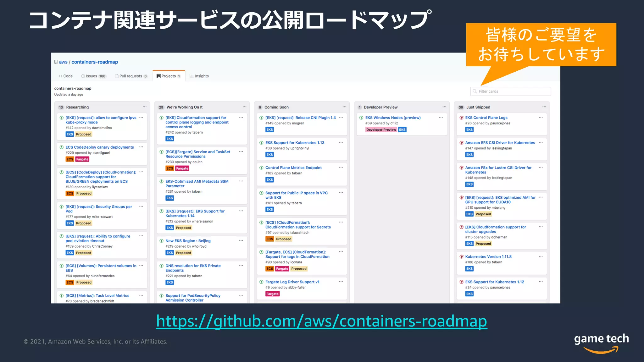
Task: Switch to the Issues tab
Action: coord(94,76)
